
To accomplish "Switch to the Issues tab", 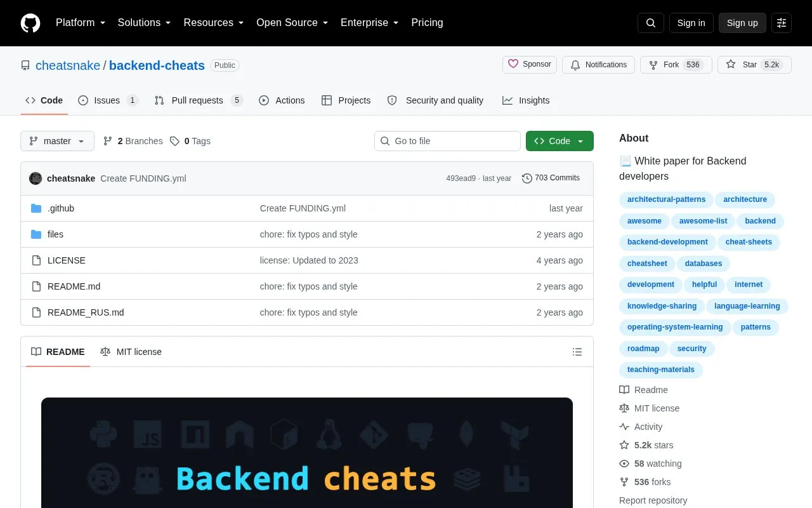I will point(108,100).
